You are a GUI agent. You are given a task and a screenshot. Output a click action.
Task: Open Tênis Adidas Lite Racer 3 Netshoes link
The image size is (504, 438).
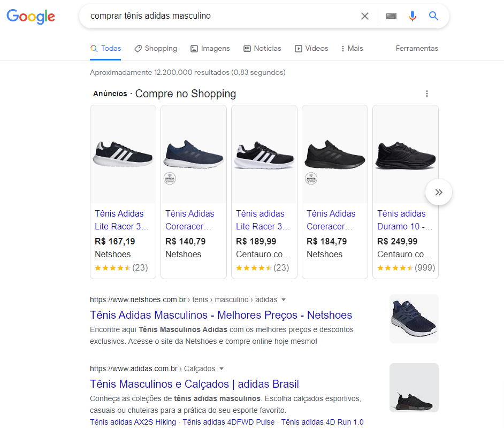click(122, 220)
